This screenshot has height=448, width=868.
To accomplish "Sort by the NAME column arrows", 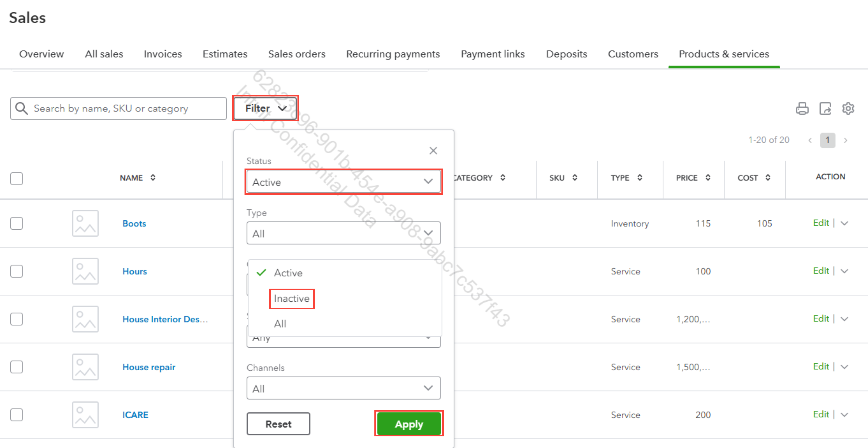I will (153, 178).
